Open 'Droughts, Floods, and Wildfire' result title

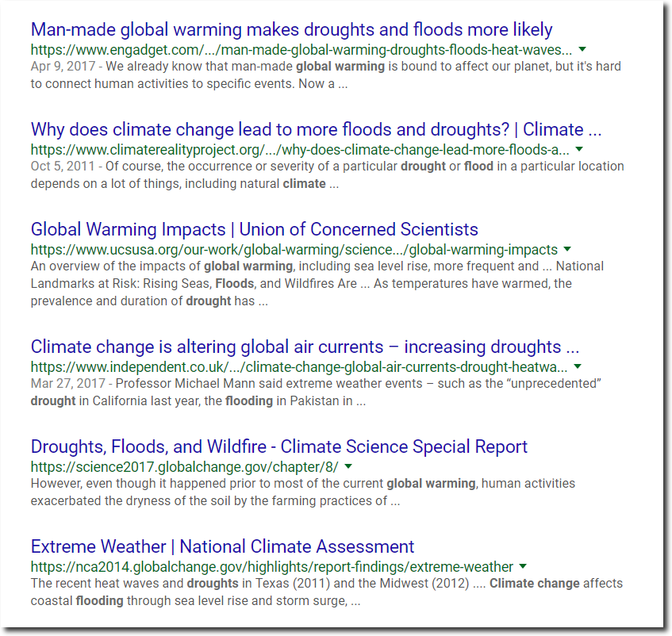279,446
